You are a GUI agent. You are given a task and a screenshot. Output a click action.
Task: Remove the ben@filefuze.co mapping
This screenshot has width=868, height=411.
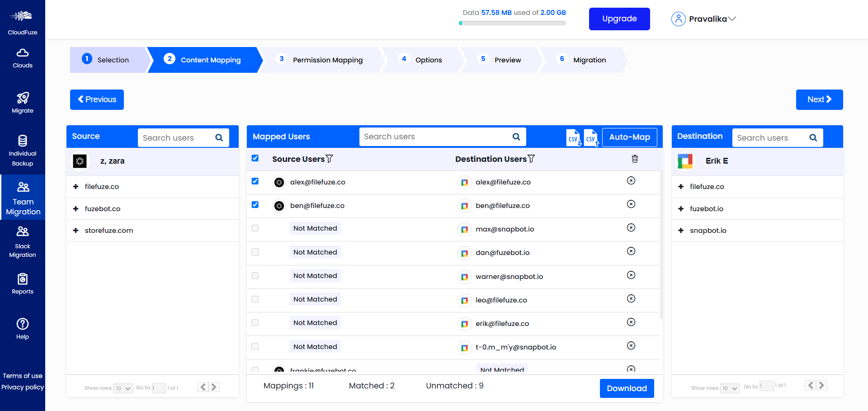point(631,204)
